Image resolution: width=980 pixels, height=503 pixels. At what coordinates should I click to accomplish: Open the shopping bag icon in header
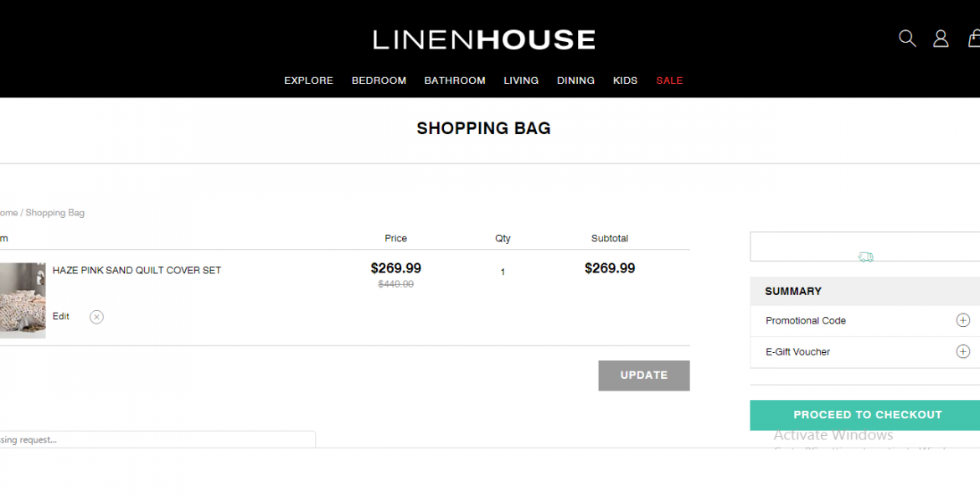point(974,39)
